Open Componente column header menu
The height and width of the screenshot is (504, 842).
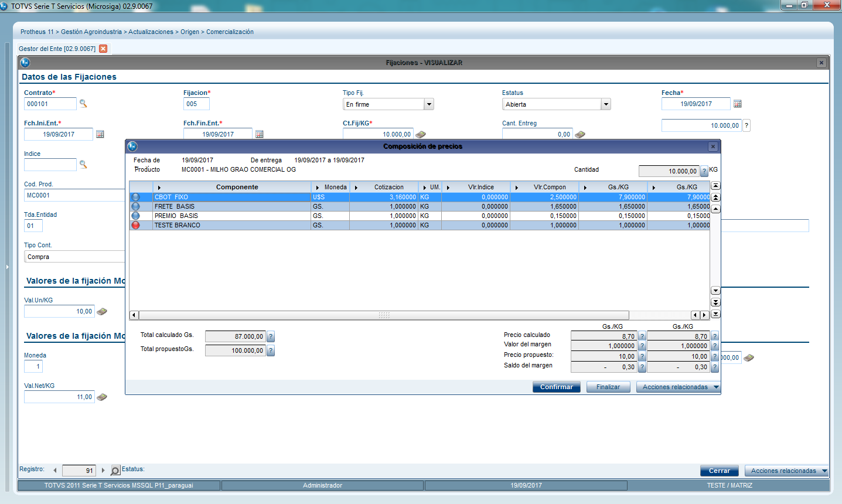tap(159, 188)
